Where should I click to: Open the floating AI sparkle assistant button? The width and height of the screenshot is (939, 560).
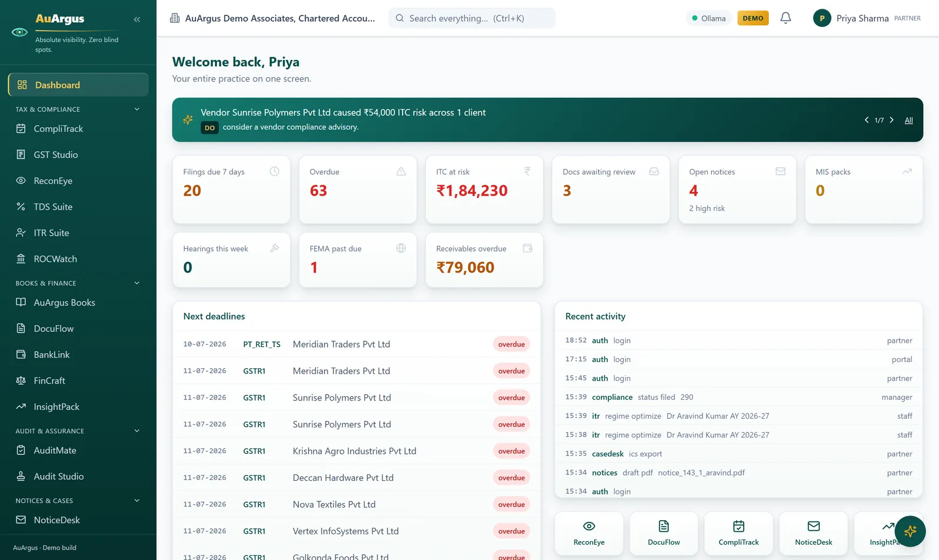click(x=910, y=531)
